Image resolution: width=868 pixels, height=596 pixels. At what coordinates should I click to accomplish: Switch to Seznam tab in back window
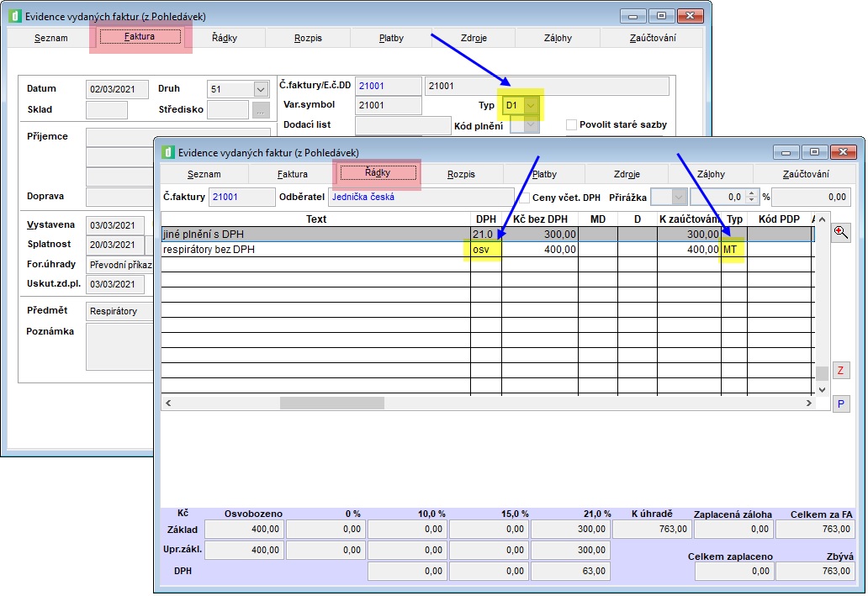click(51, 38)
